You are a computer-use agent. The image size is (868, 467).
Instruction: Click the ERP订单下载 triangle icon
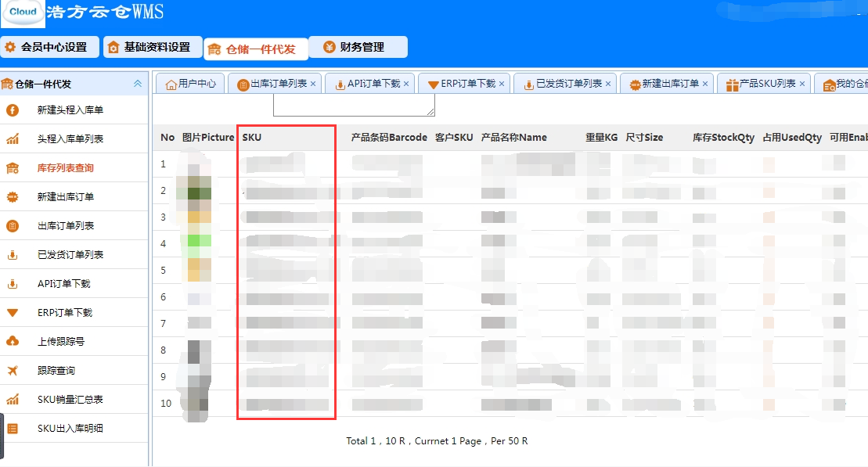(13, 313)
